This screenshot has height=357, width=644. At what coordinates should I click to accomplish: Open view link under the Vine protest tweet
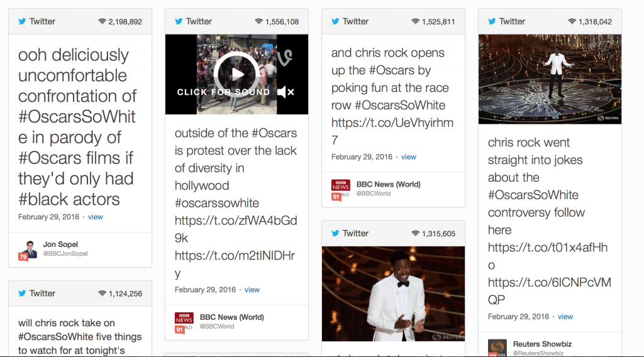tap(252, 290)
